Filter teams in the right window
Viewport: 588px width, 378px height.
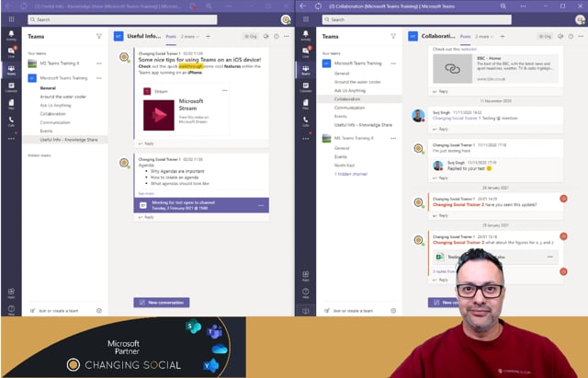point(393,36)
